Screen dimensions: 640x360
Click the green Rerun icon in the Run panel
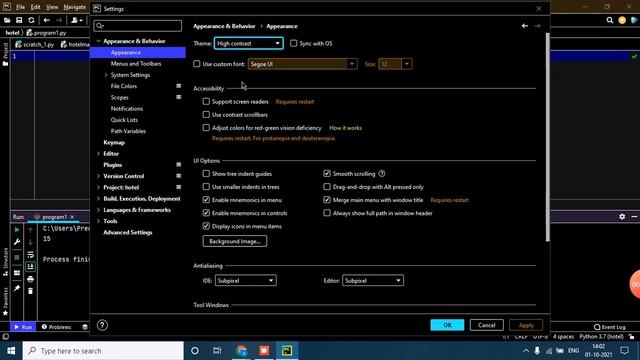tap(17, 230)
